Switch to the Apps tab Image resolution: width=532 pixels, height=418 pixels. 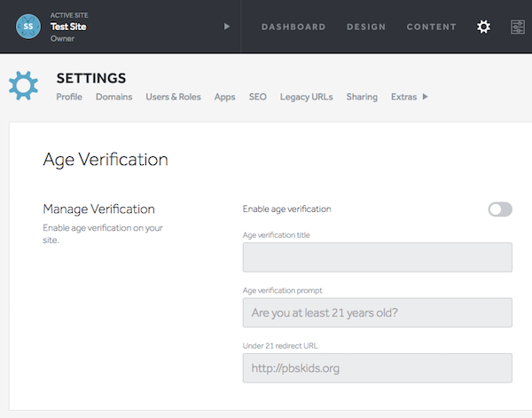pos(224,97)
